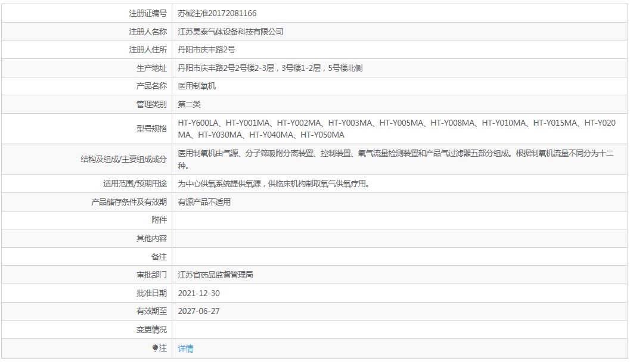Select expiry date 2027-06-27

pos(199,312)
